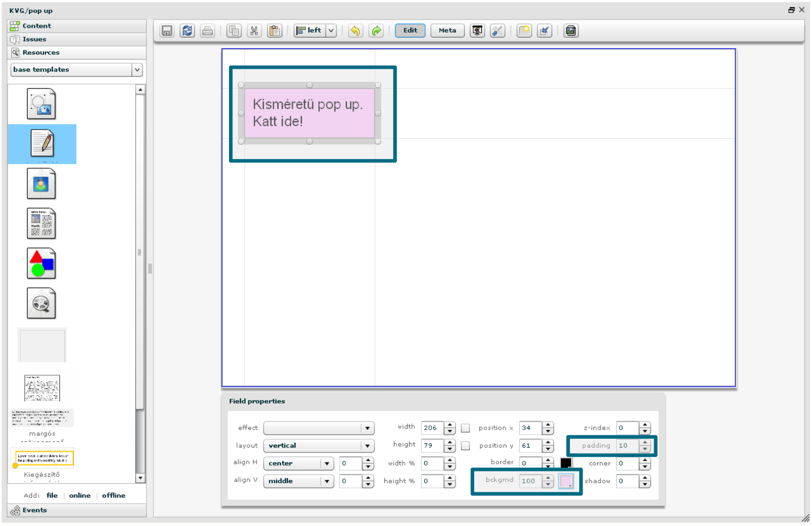The image size is (812, 526).
Task: Toggle the checkbox next to width
Action: click(x=466, y=428)
